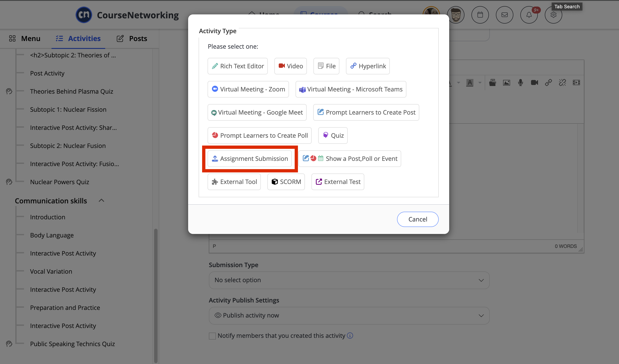This screenshot has width=619, height=364.
Task: Enable notify members checkbox
Action: coord(212,336)
